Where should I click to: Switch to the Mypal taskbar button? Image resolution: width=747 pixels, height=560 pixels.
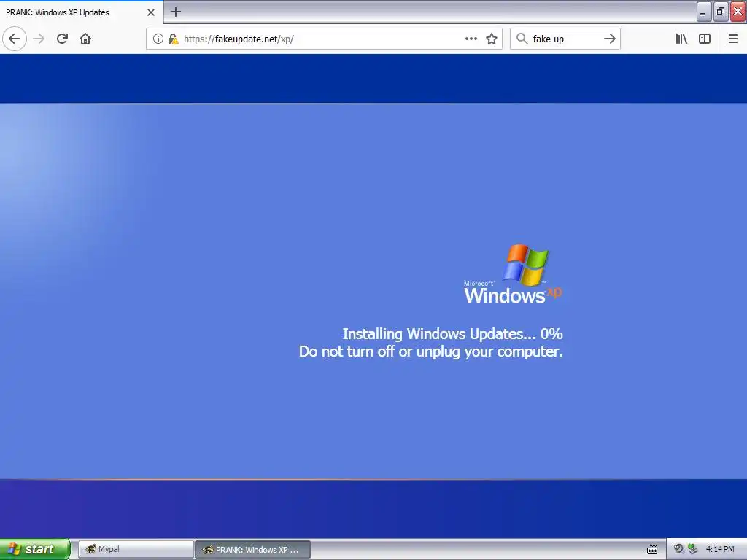[136, 549]
